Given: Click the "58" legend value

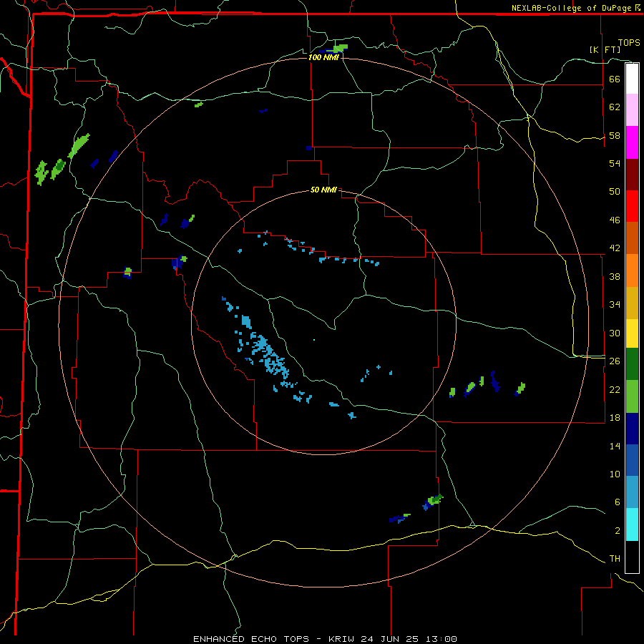Looking at the screenshot, I should tap(615, 135).
